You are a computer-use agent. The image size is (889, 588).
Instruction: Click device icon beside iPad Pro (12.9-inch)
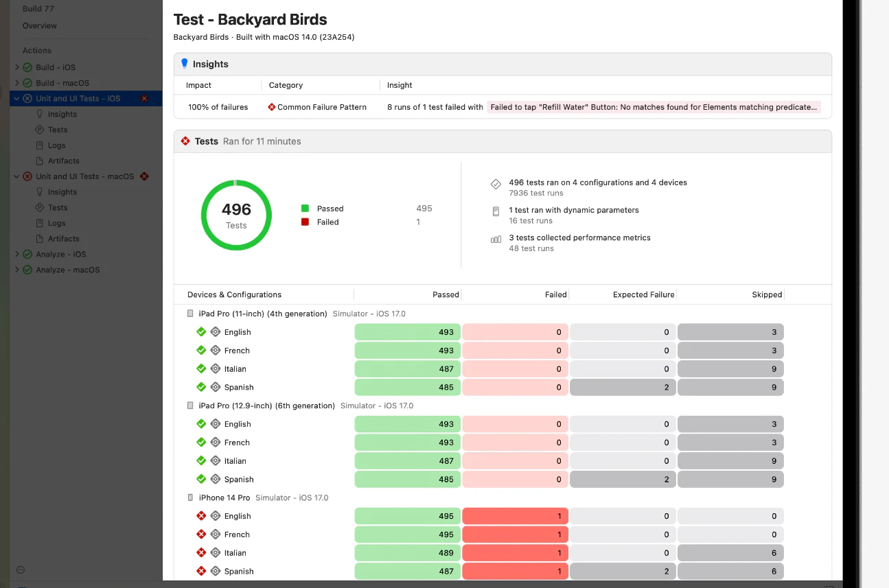coord(190,405)
